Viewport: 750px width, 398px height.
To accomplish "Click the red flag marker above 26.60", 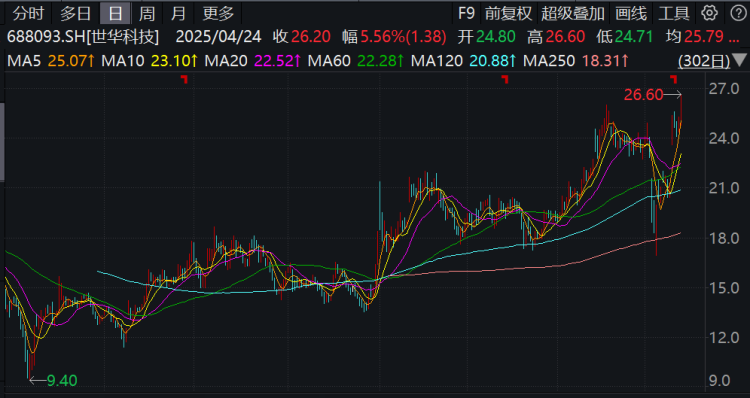I will click(673, 79).
